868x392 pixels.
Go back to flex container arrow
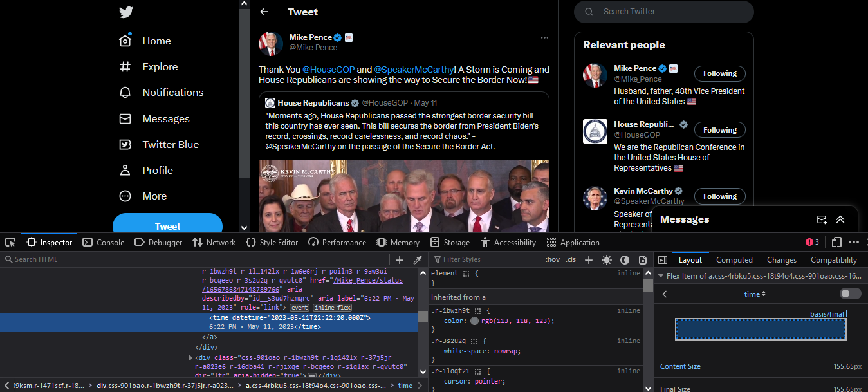coord(665,294)
